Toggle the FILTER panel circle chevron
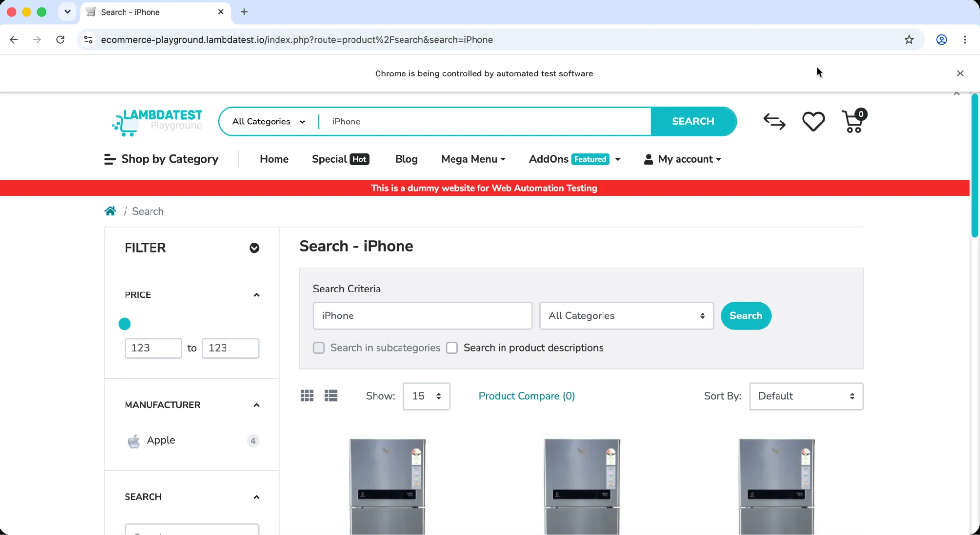This screenshot has width=980, height=535. coord(254,248)
